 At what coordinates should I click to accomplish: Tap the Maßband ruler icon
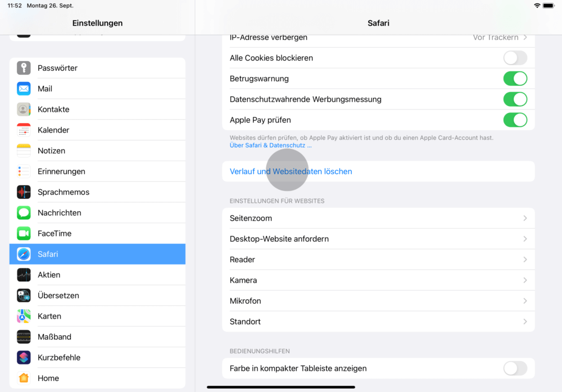(24, 337)
